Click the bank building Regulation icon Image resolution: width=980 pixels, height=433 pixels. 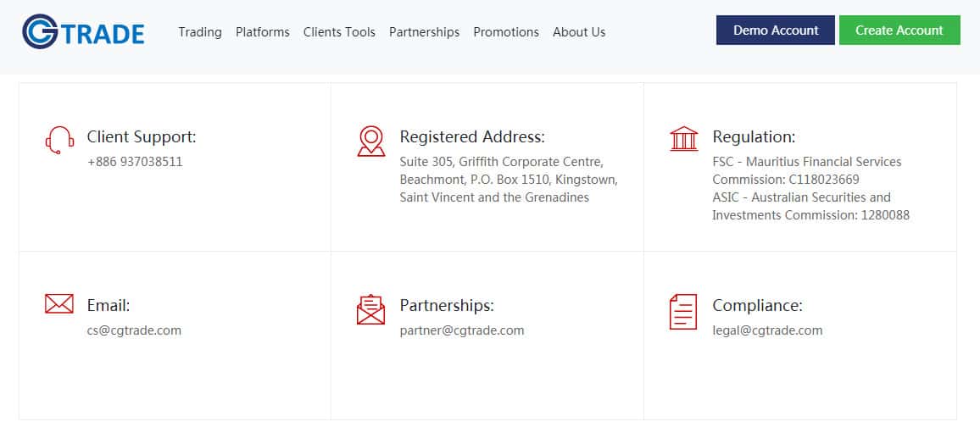click(x=683, y=139)
